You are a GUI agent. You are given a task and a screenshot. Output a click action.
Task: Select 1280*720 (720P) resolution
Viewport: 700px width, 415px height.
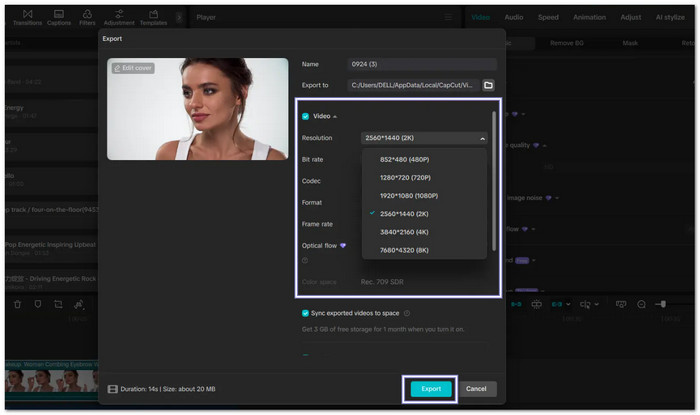click(424, 178)
